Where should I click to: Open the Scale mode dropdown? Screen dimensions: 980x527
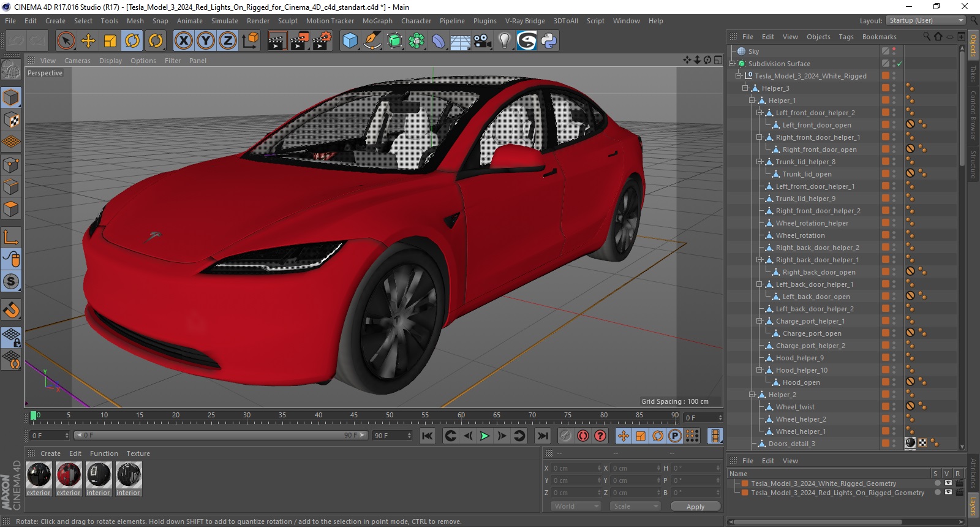click(x=635, y=506)
